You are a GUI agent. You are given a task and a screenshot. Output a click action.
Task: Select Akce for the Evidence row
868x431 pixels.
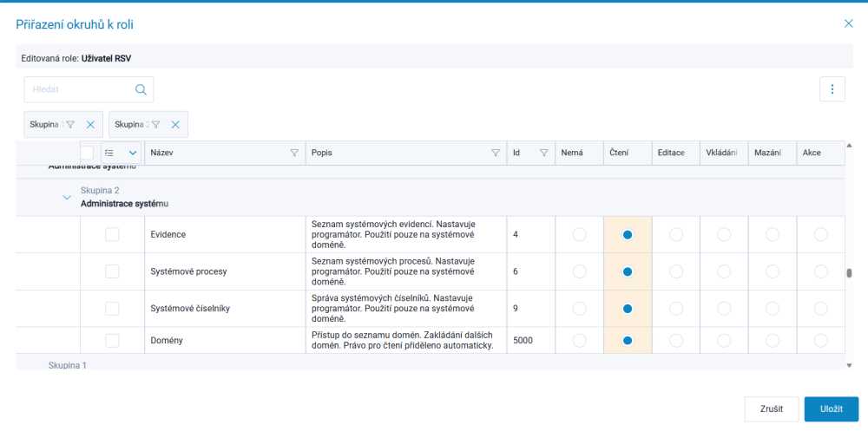(x=821, y=235)
